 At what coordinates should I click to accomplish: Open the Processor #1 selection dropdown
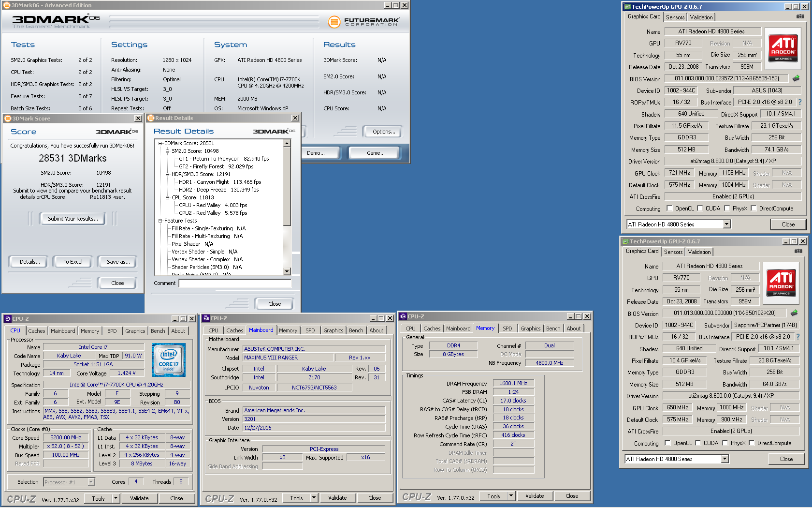coord(91,482)
